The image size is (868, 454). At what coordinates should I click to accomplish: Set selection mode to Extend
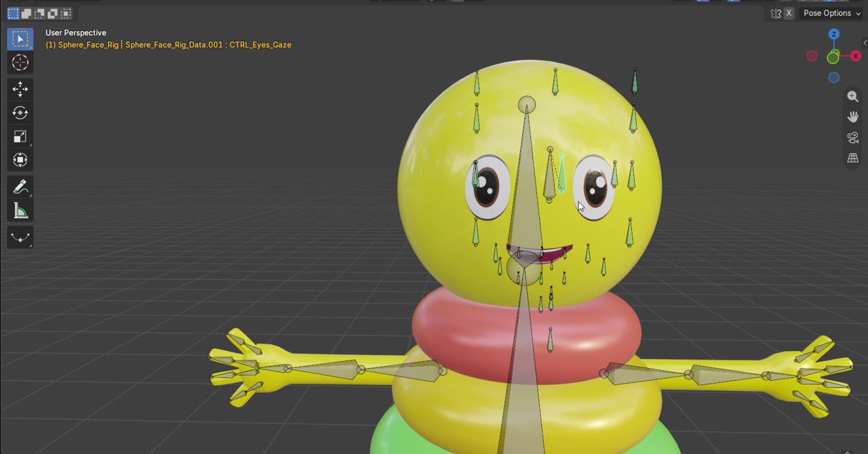coord(26,13)
